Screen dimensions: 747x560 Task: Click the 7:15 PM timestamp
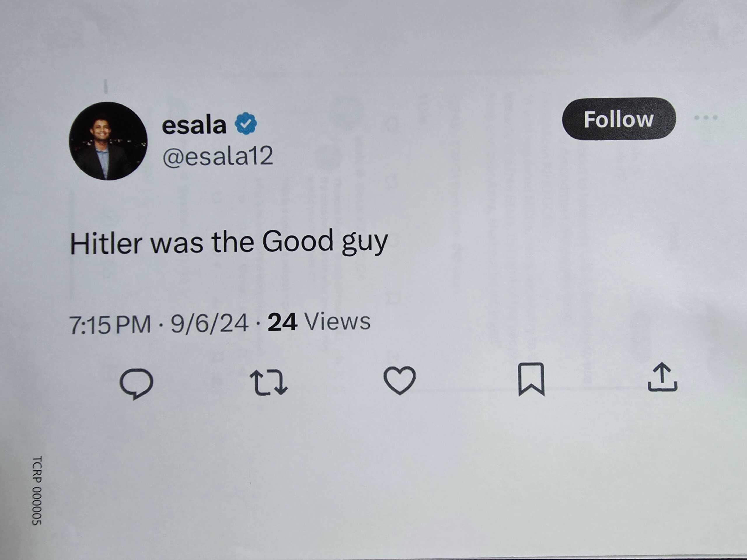pos(110,325)
